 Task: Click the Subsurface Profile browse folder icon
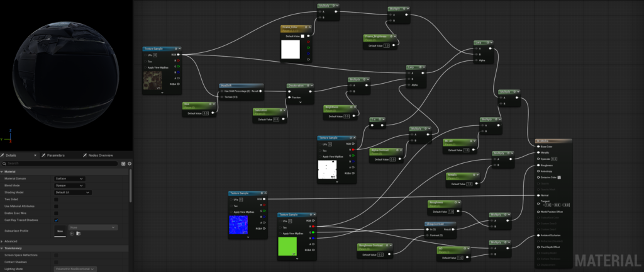[x=78, y=233]
